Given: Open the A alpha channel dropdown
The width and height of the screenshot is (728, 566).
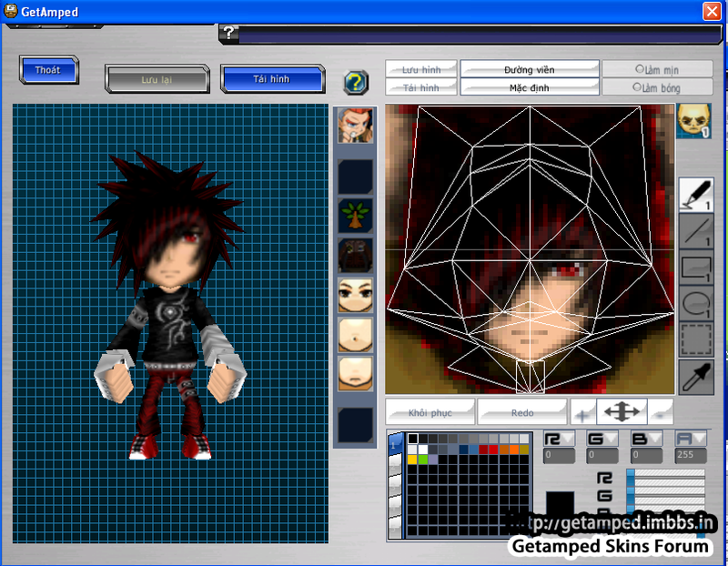Looking at the screenshot, I should (691, 439).
